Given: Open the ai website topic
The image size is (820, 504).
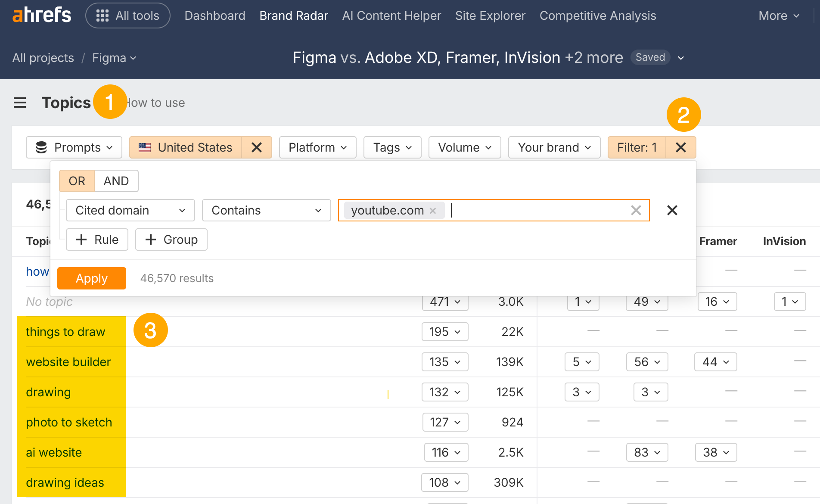Looking at the screenshot, I should (x=54, y=452).
